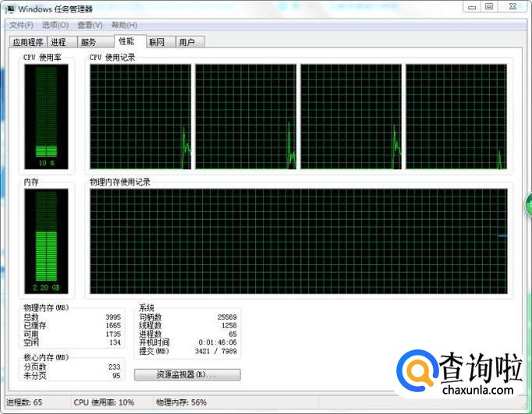This screenshot has width=532, height=414.
Task: Click the 进程数 value 65 under 系统
Action: click(232, 334)
